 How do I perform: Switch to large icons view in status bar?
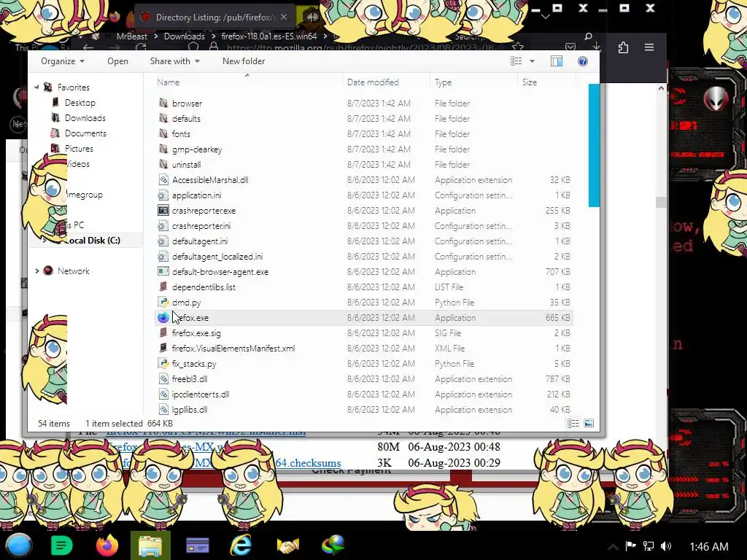[589, 423]
